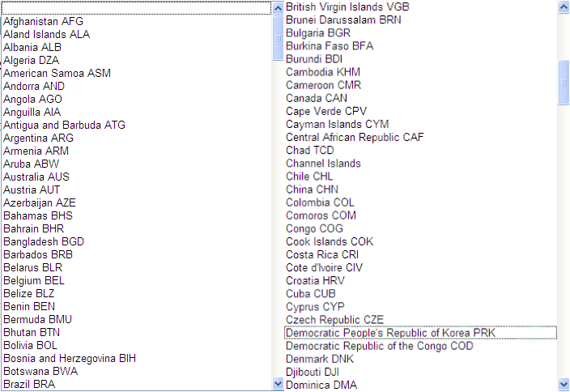Choose Cayman Islands CYM
This screenshot has width=570, height=392.
338,125
